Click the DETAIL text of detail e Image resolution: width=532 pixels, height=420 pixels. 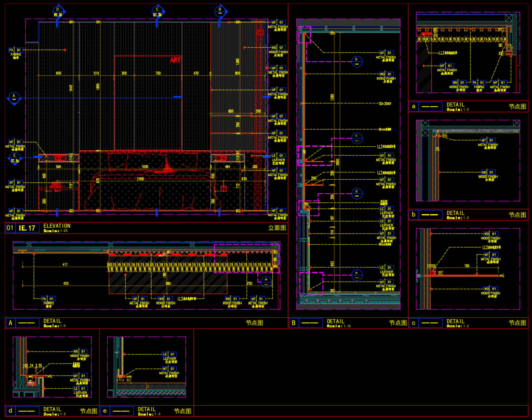147,409
